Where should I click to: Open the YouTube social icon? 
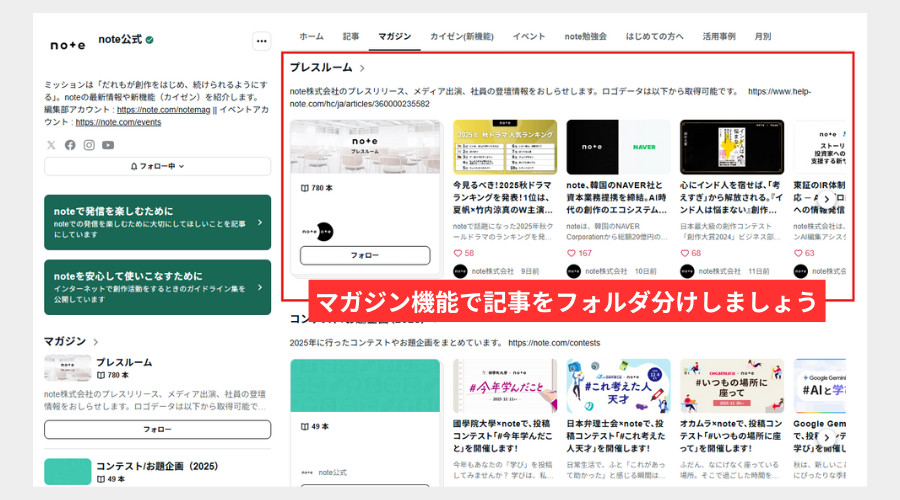[108, 145]
